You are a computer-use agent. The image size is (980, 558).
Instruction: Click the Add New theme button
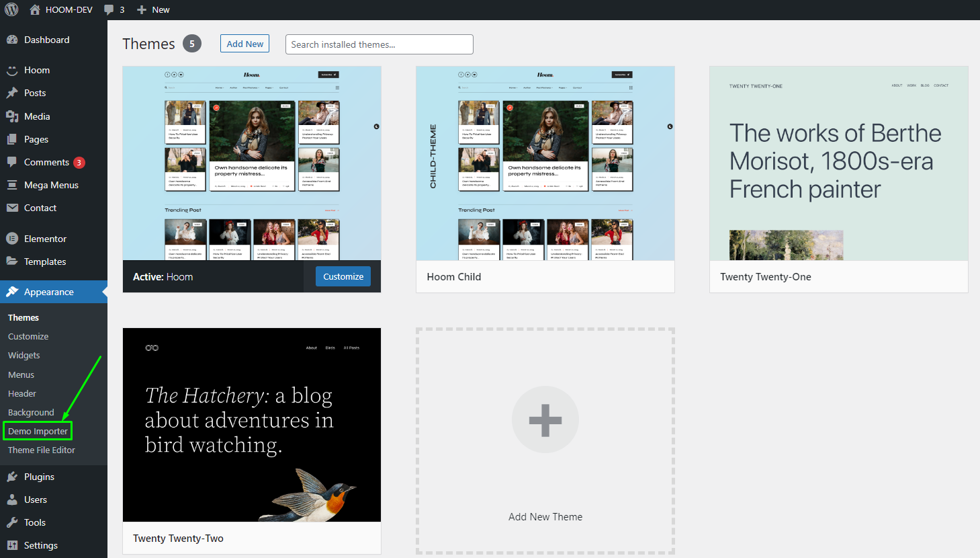pos(244,44)
